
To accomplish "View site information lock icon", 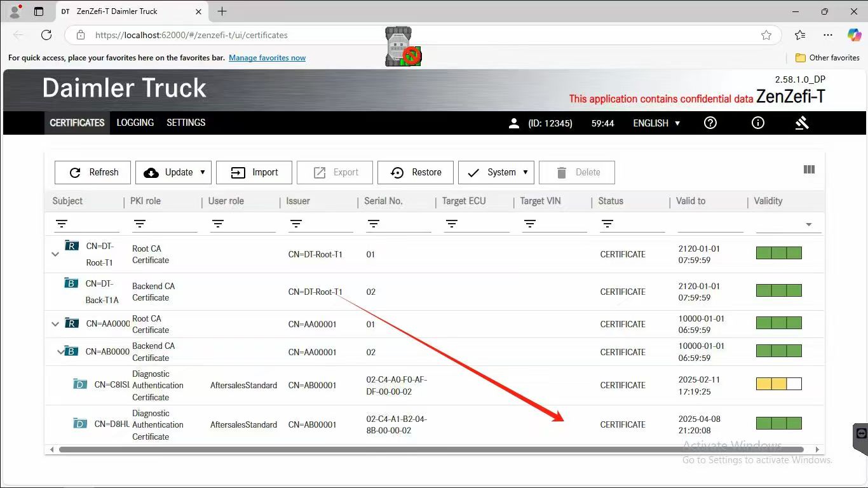I will 80,35.
